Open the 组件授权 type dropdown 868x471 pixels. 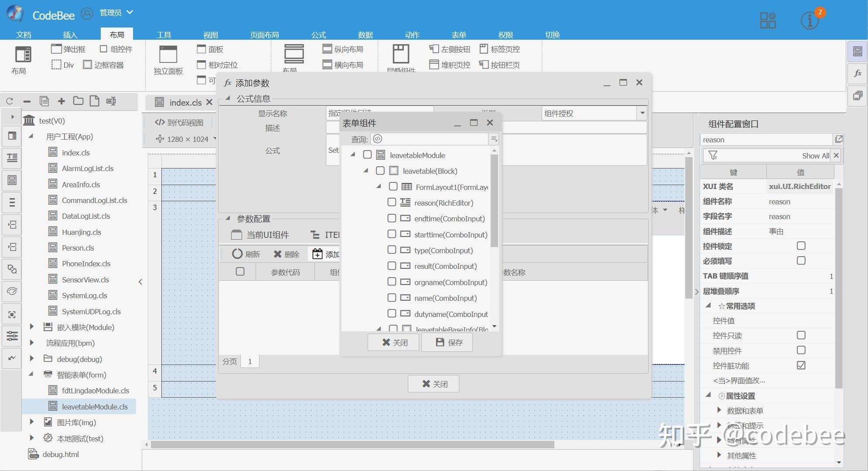[x=642, y=113]
